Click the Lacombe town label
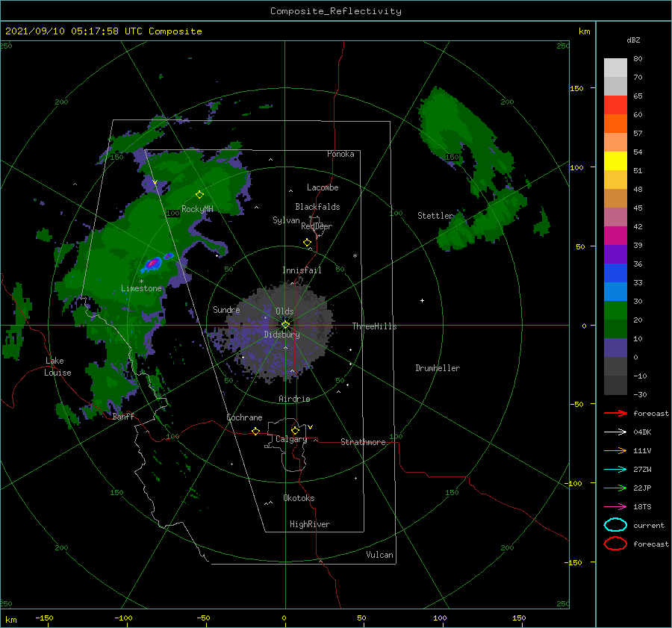This screenshot has width=672, height=628. pos(323,187)
